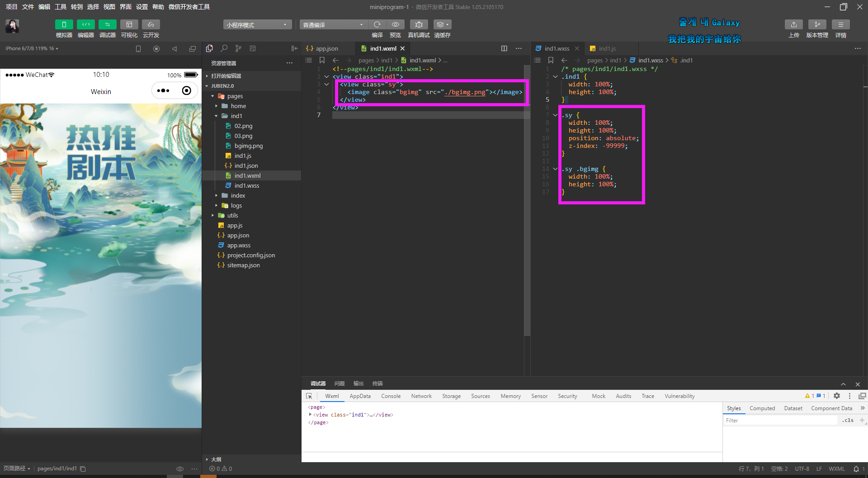868x478 pixels.
Task: Open the page path dropdown
Action: 17,469
